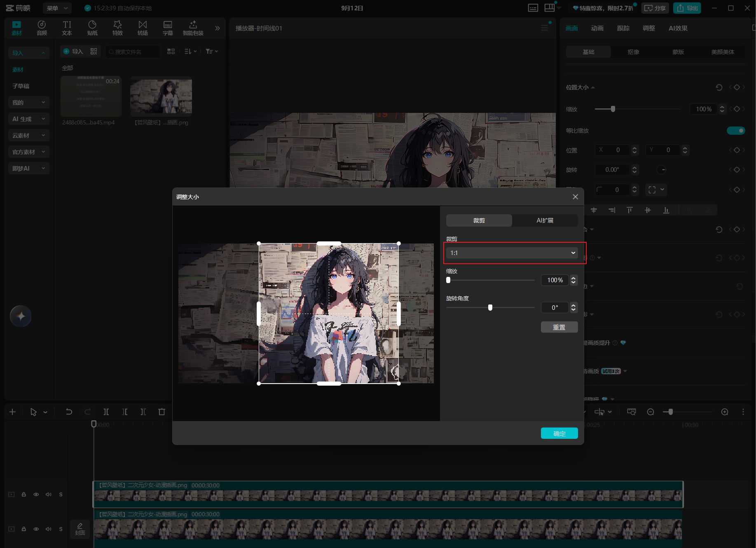The image size is (756, 548).
Task: Click the 旋转角度 rotation slider in dialog
Action: click(x=490, y=307)
